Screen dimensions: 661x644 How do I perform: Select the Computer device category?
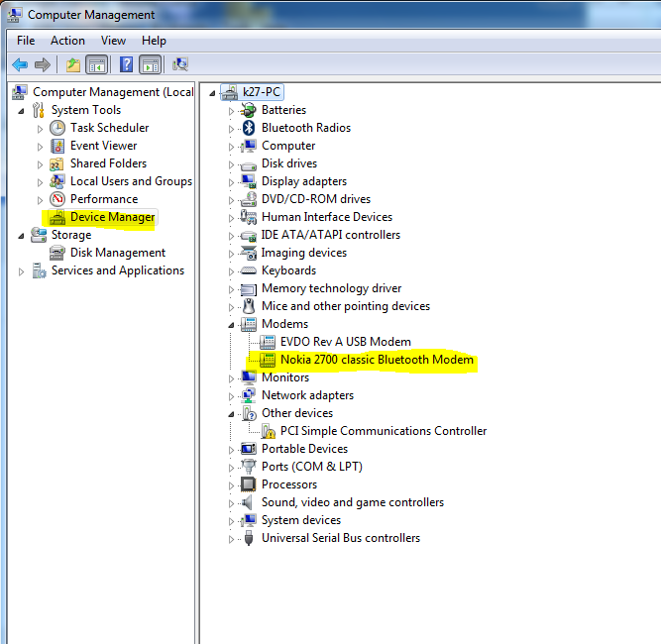tap(288, 146)
